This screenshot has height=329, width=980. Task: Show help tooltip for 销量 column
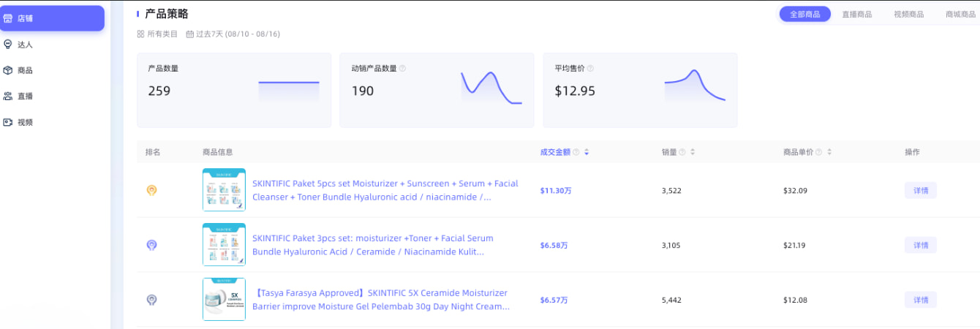pos(682,152)
